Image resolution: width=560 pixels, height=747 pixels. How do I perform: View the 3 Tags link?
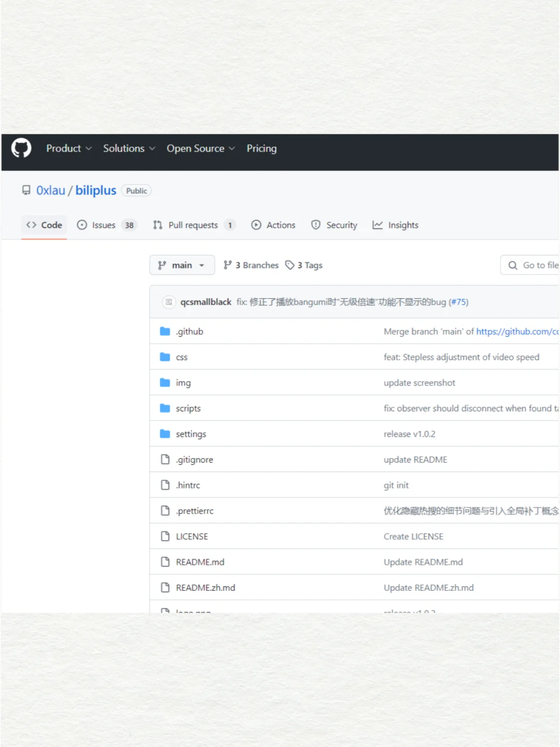point(304,265)
